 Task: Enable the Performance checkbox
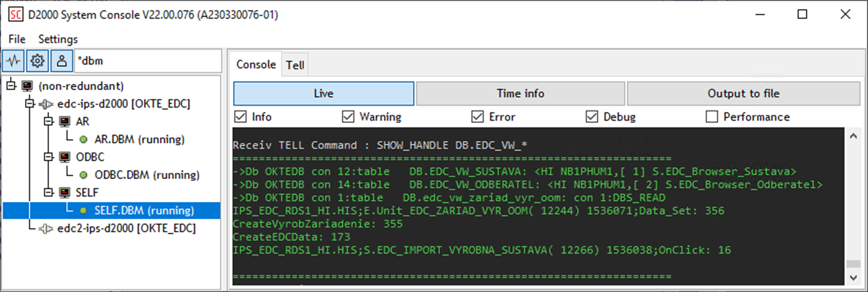coord(712,116)
